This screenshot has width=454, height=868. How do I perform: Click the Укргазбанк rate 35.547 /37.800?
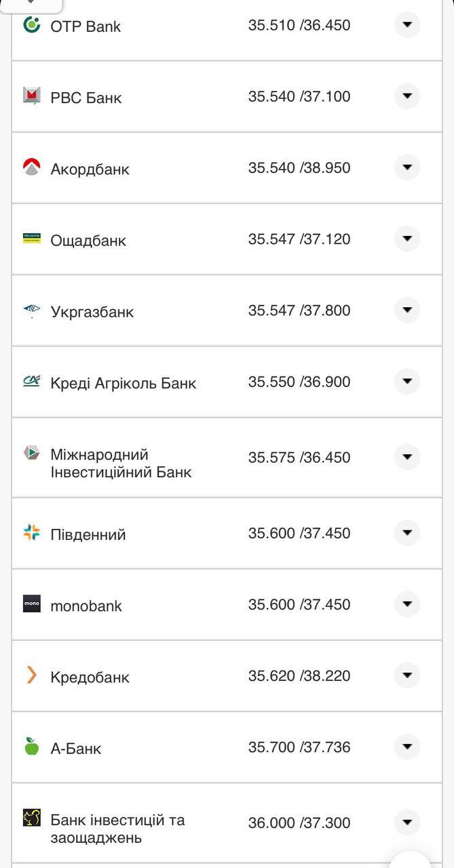click(x=299, y=310)
